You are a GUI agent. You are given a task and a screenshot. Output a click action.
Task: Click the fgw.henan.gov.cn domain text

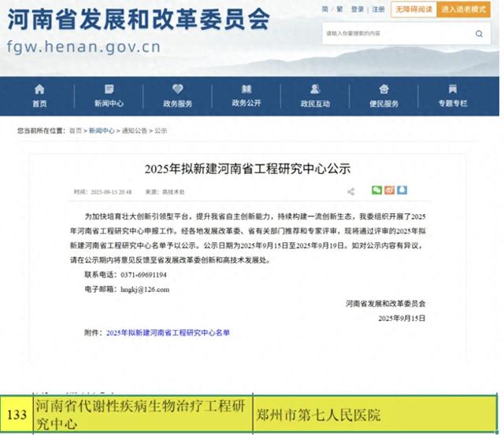pos(83,47)
